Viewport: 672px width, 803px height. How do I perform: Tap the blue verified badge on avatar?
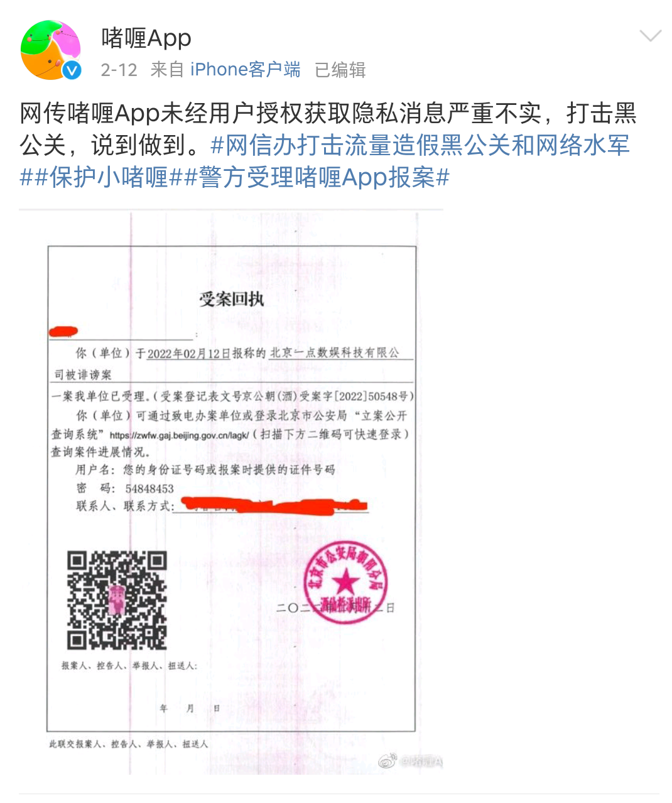72,70
